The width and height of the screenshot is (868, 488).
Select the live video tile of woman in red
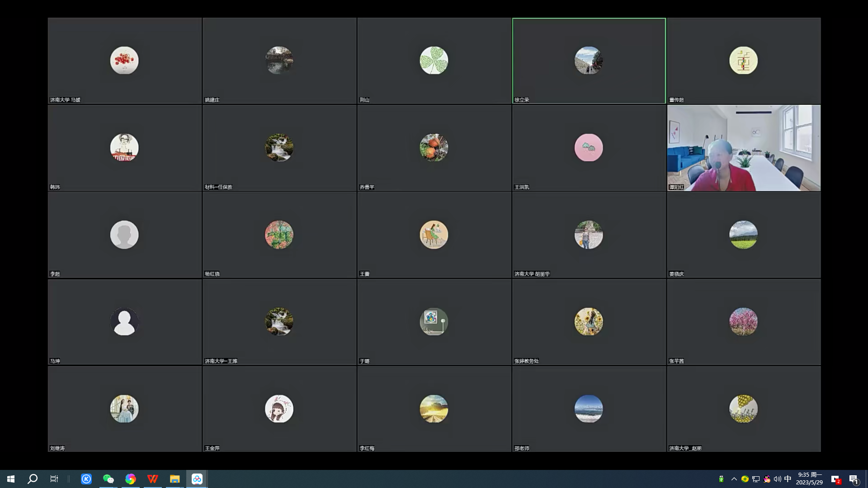pyautogui.click(x=744, y=148)
